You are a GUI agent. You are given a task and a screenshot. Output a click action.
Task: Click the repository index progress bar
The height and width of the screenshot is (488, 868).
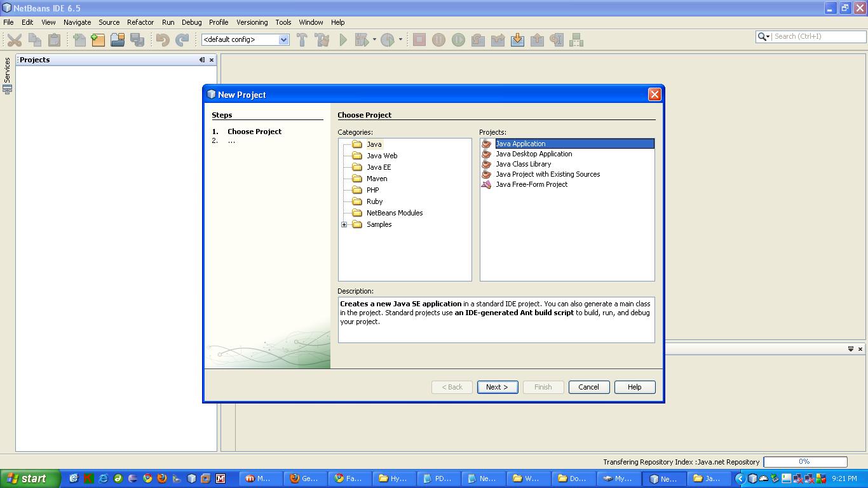[804, 462]
